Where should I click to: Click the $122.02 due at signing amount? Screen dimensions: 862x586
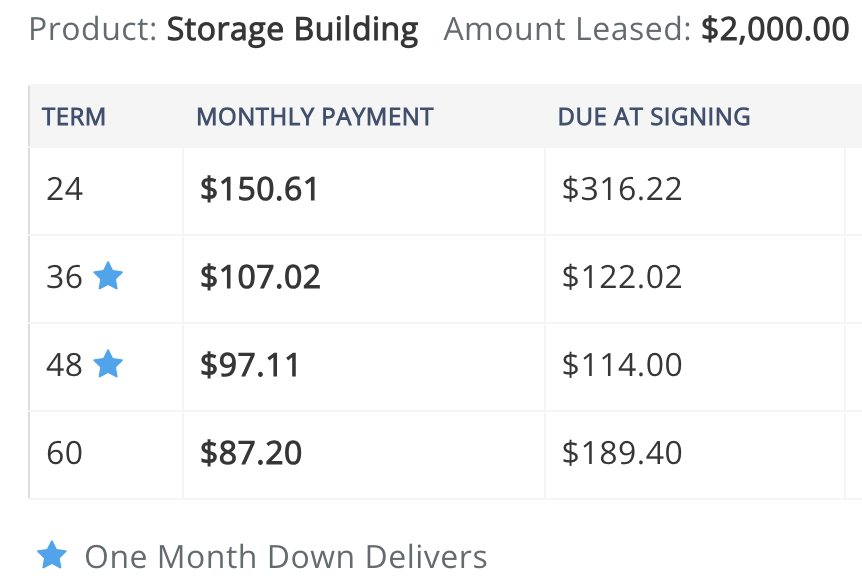622,277
